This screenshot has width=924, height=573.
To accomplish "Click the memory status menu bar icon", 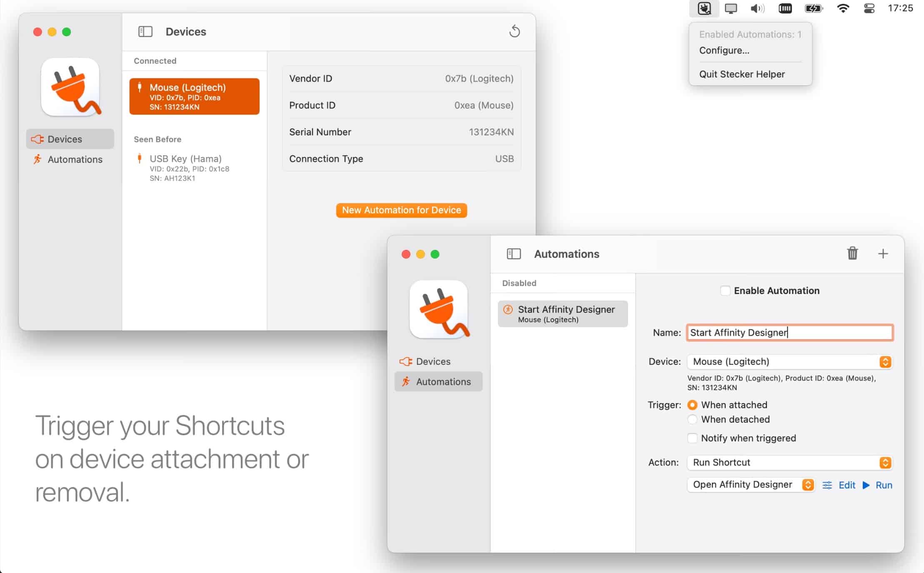I will click(785, 9).
